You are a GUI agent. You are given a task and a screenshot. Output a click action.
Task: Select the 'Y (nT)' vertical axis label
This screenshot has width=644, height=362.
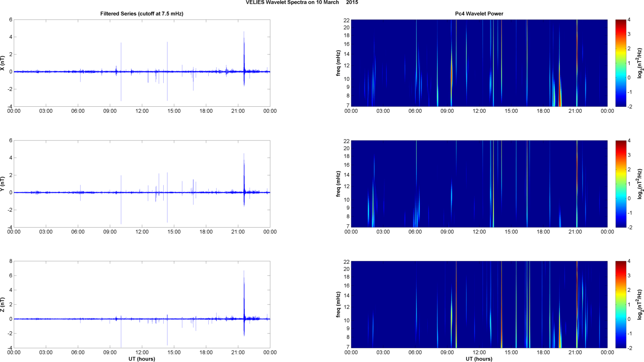pos(3,184)
